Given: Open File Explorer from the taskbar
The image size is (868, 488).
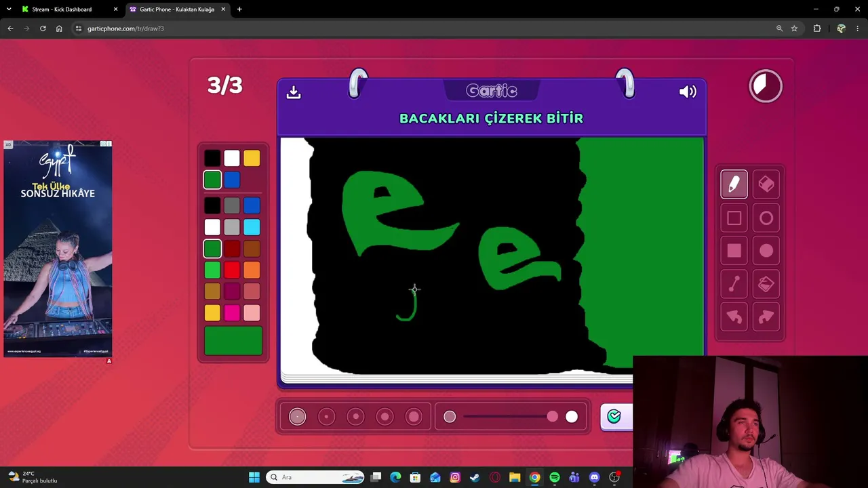Looking at the screenshot, I should tap(515, 477).
